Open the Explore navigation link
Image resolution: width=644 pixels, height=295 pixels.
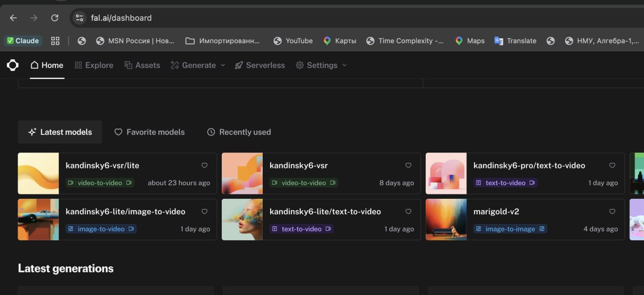[94, 65]
